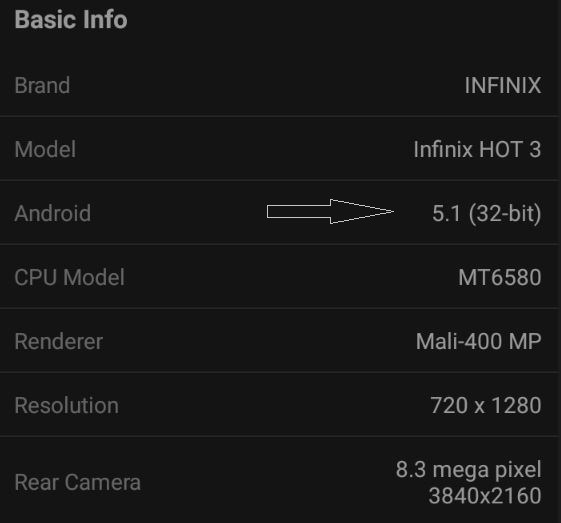Tap the 5.1 (32-bit) Android version value
Screen dimensions: 561x523
point(487,214)
